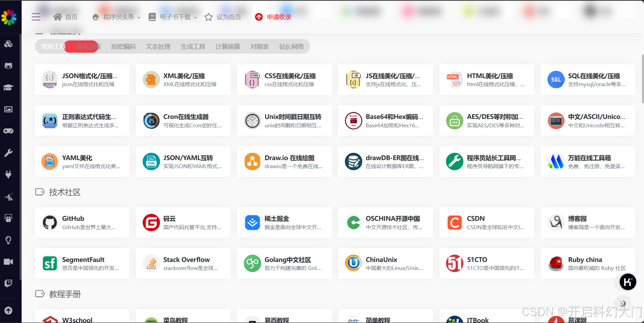Screen dimensions: 644x323
Task: Click the SQL blue circle icon
Action: click(556, 80)
